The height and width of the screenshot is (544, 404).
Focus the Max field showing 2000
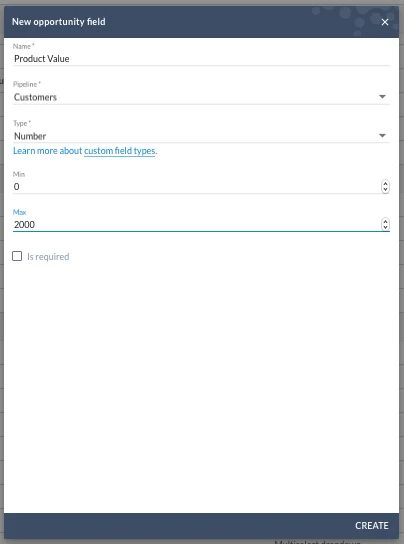point(196,224)
